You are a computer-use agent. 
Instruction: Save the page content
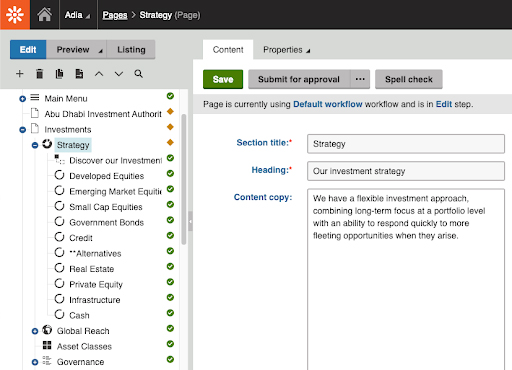(x=223, y=79)
